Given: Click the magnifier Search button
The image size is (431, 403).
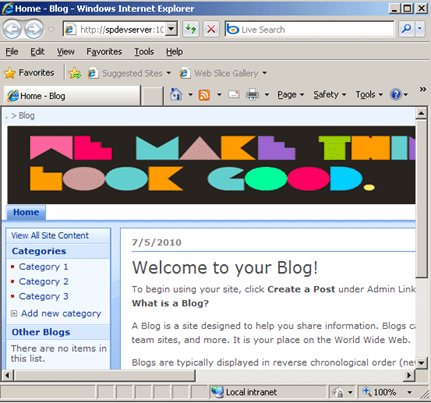Looking at the screenshot, I should pyautogui.click(x=406, y=29).
